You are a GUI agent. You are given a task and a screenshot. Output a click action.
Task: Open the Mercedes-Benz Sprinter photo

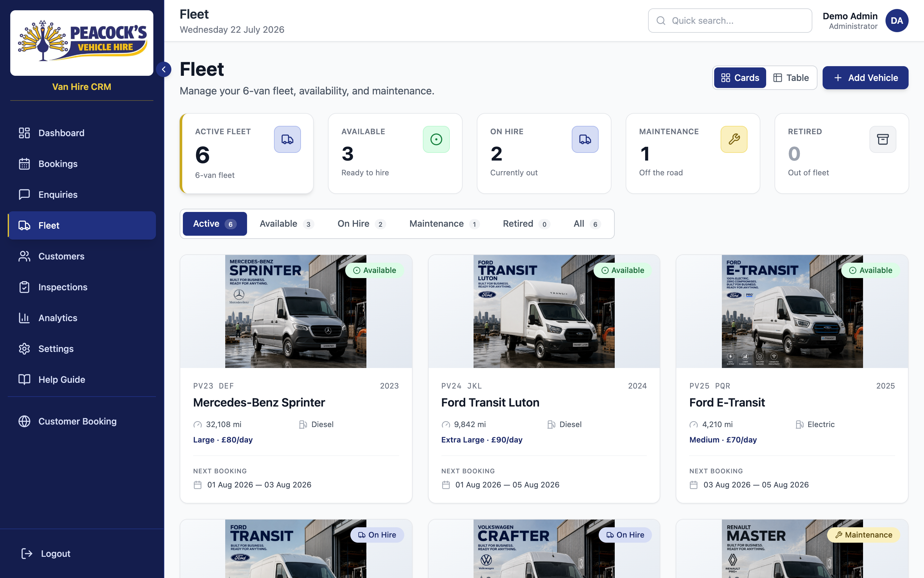click(x=295, y=311)
